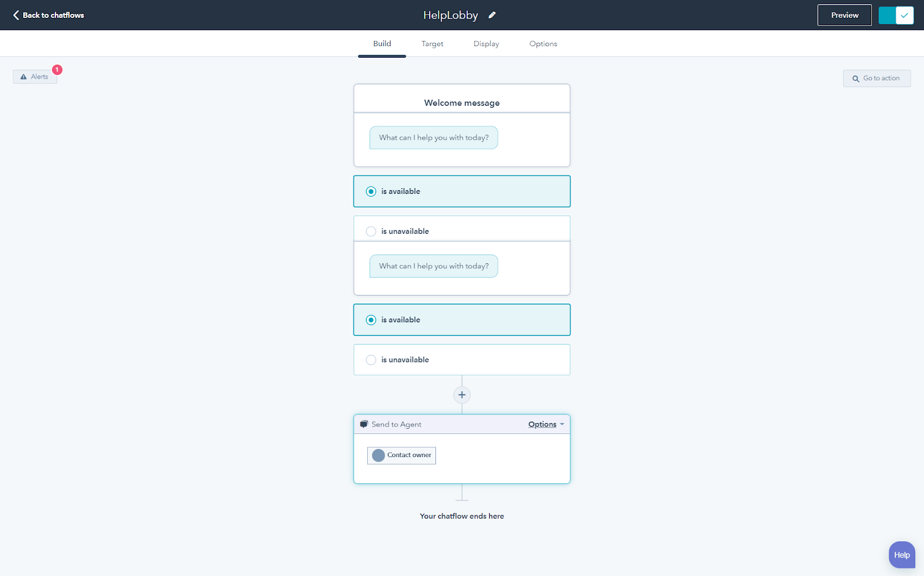The height and width of the screenshot is (576, 924).
Task: Open the Options tab
Action: point(543,43)
